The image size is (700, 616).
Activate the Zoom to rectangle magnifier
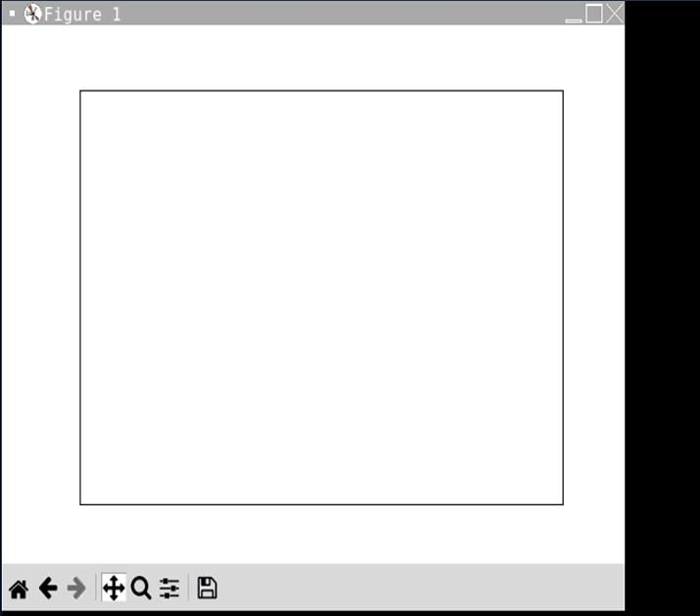[141, 588]
